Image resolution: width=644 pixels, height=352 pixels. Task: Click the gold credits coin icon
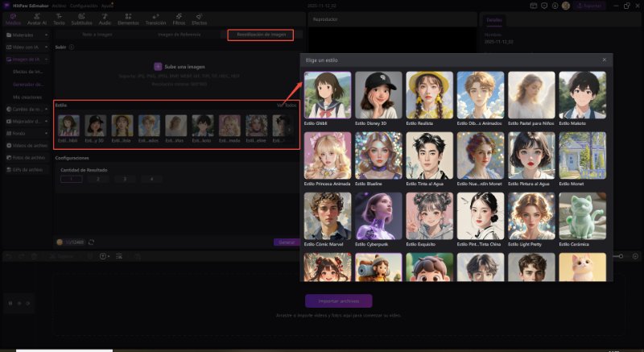[x=60, y=242]
